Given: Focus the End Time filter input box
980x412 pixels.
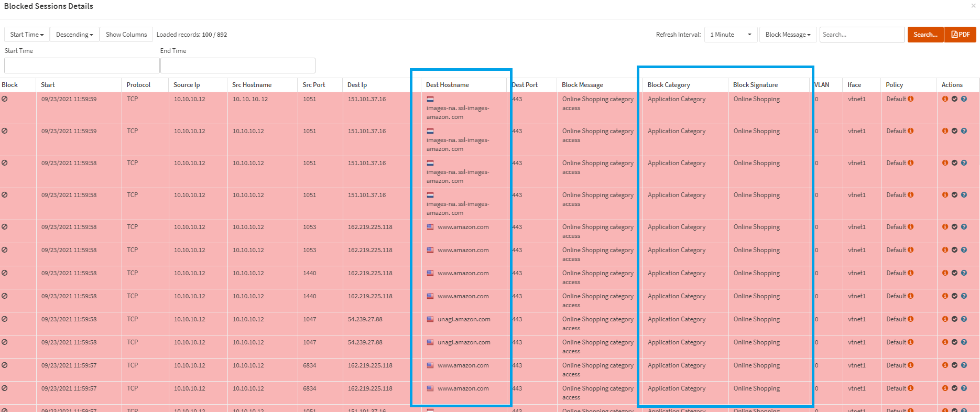Looking at the screenshot, I should coord(237,66).
